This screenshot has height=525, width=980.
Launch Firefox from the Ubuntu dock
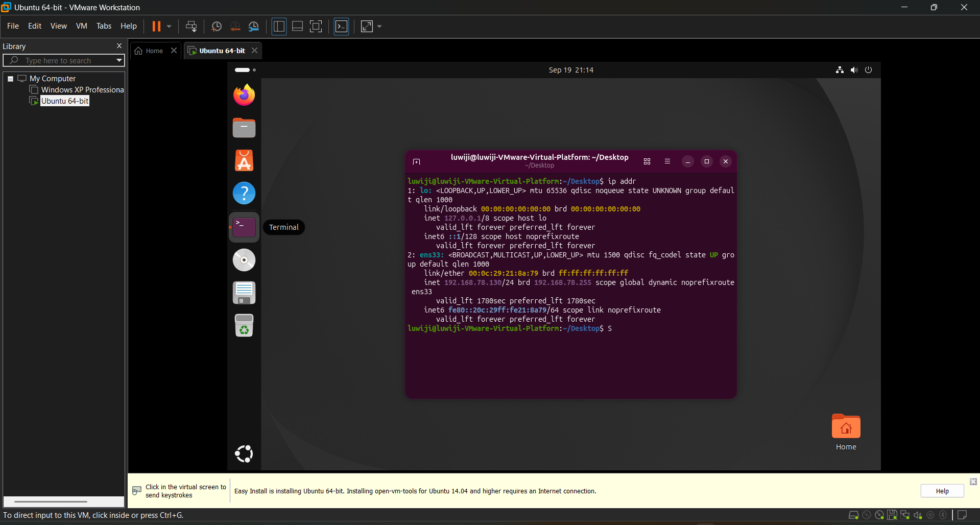244,95
